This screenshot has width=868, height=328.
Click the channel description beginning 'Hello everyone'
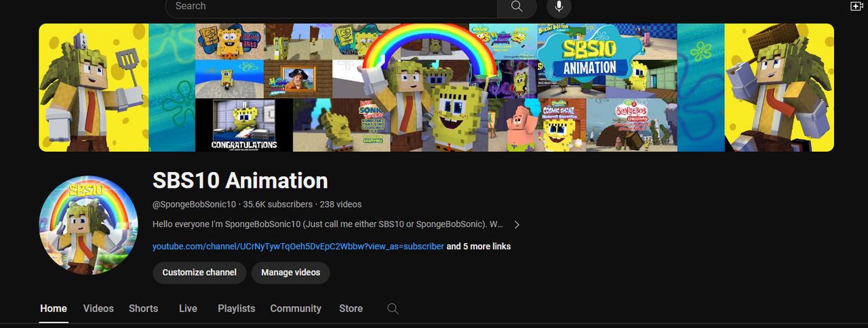328,224
